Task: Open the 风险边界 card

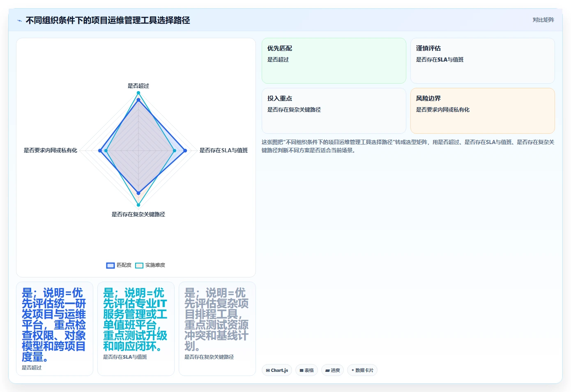Action: tap(483, 111)
